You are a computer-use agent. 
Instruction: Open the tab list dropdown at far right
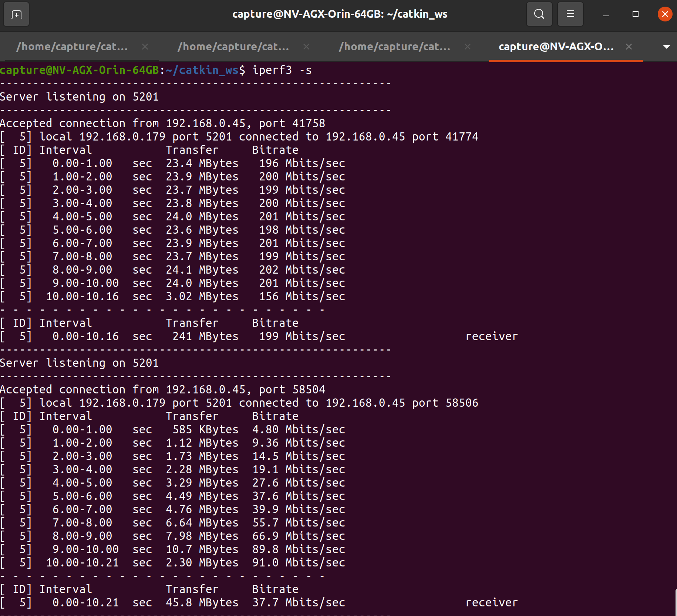[667, 47]
